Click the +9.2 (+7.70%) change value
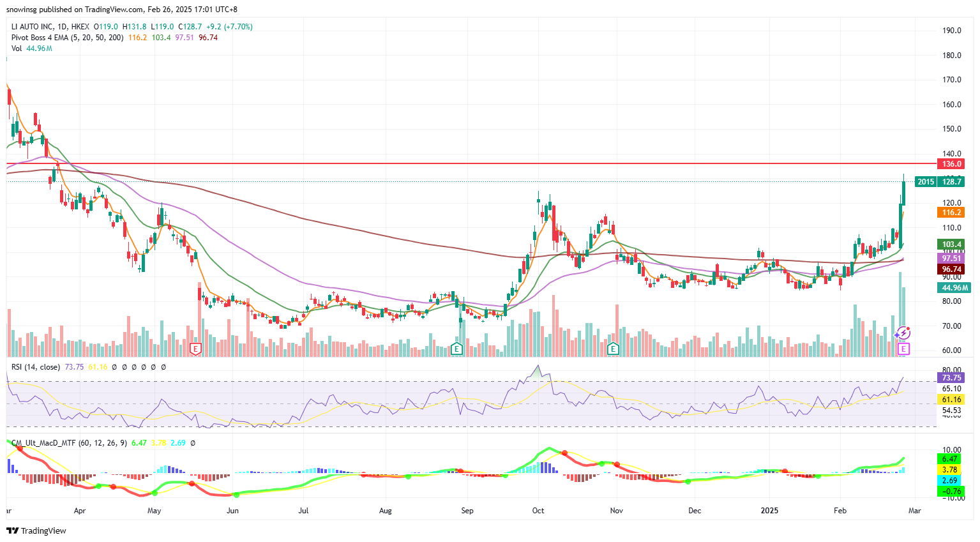The width and height of the screenshot is (980, 542). tap(230, 27)
